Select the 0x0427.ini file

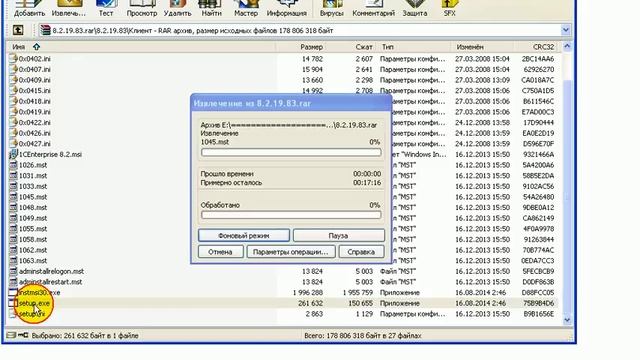coord(35,144)
